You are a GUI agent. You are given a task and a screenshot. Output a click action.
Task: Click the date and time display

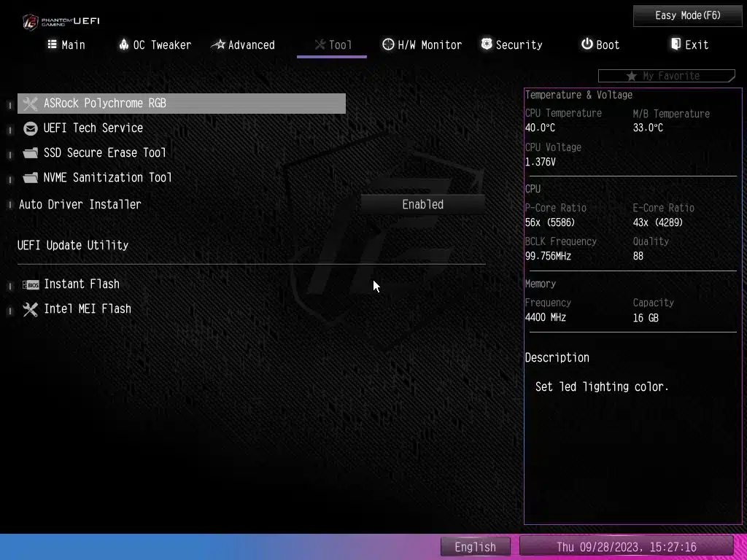[626, 547]
